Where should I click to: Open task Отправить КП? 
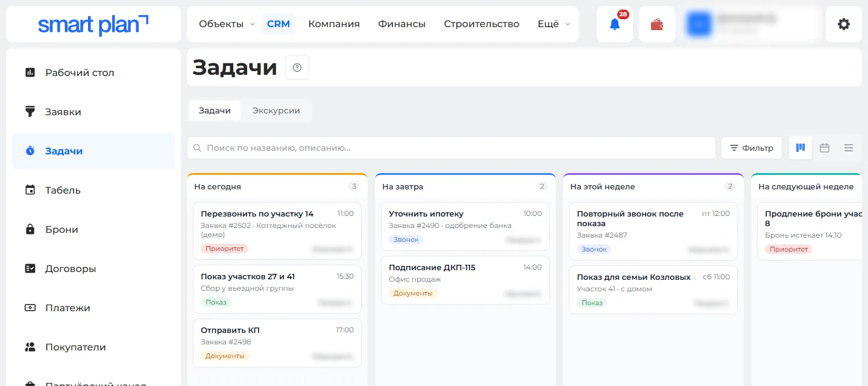click(277, 343)
